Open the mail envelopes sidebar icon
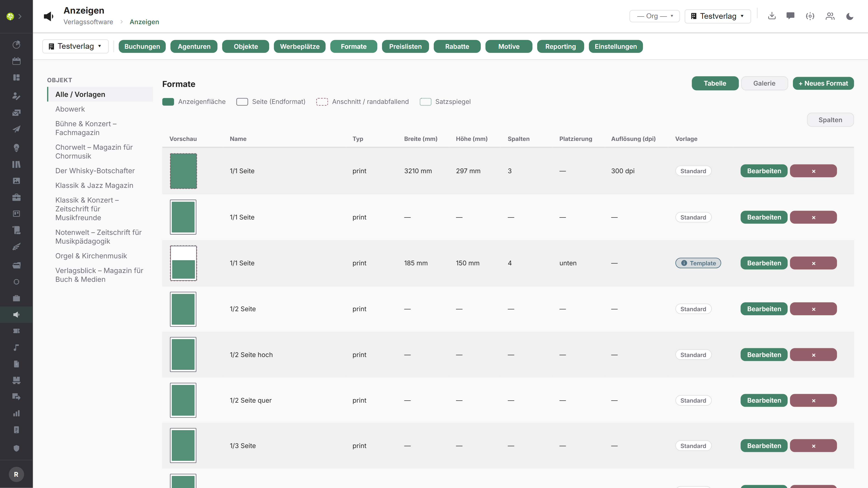This screenshot has width=868, height=488. [x=16, y=112]
